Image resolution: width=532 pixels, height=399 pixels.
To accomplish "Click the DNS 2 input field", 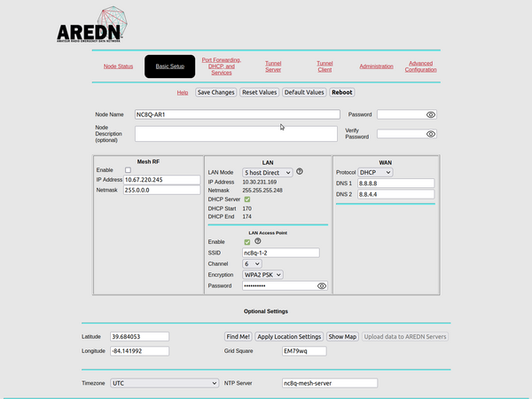I will [396, 194].
